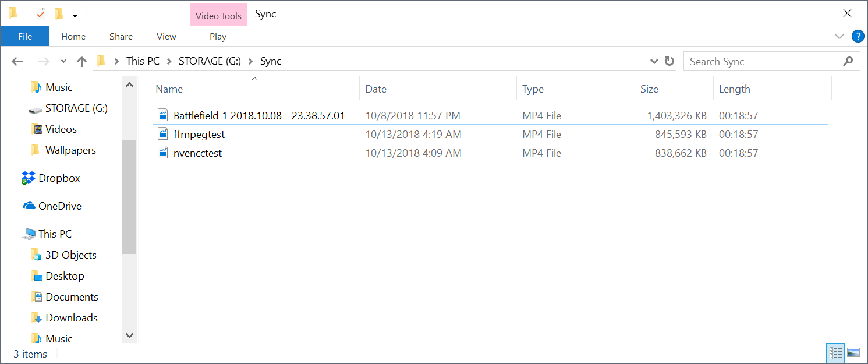The image size is (868, 364).
Task: Select the nvencctest video file icon
Action: (x=163, y=153)
